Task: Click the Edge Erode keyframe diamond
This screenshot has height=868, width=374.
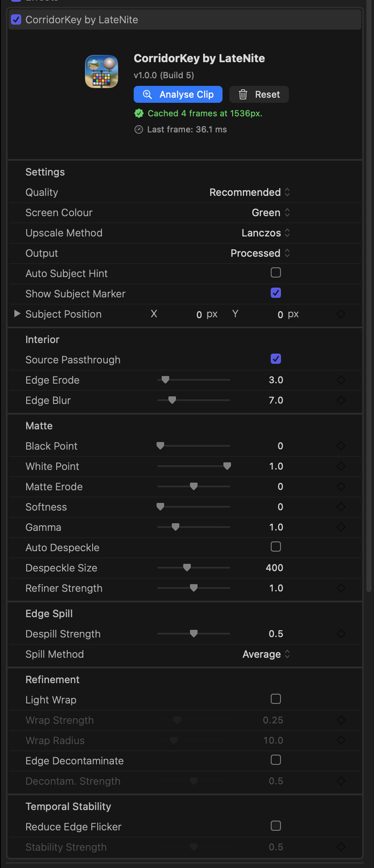Action: coord(341,380)
